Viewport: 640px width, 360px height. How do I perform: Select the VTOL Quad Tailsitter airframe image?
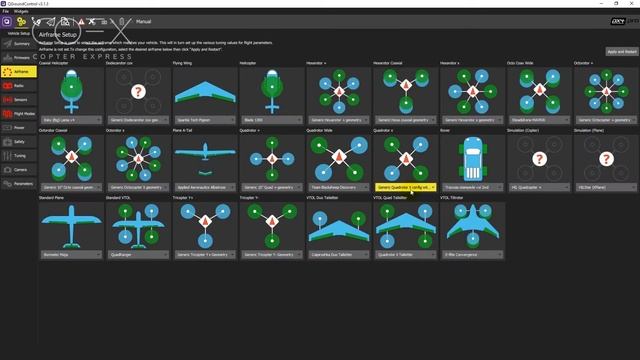406,226
